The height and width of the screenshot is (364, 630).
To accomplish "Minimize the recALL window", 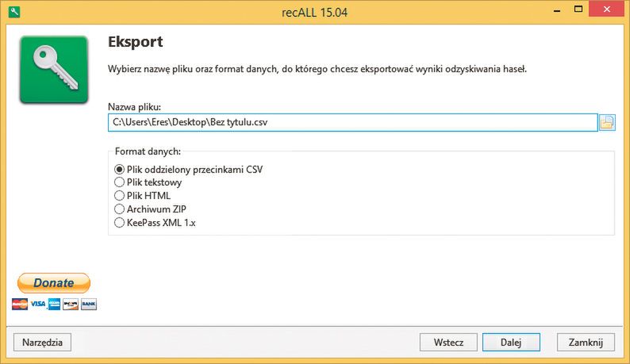I will (x=557, y=10).
